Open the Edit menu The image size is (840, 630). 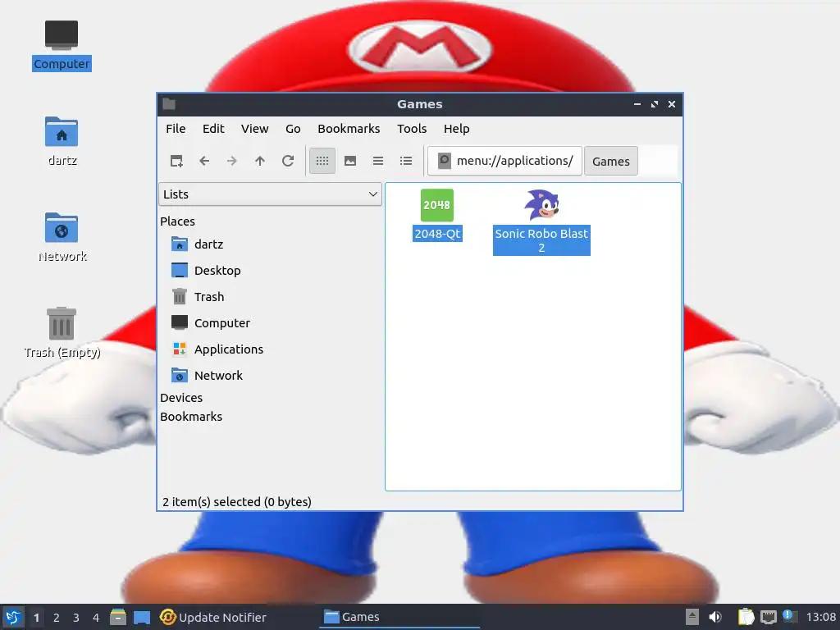pyautogui.click(x=213, y=129)
